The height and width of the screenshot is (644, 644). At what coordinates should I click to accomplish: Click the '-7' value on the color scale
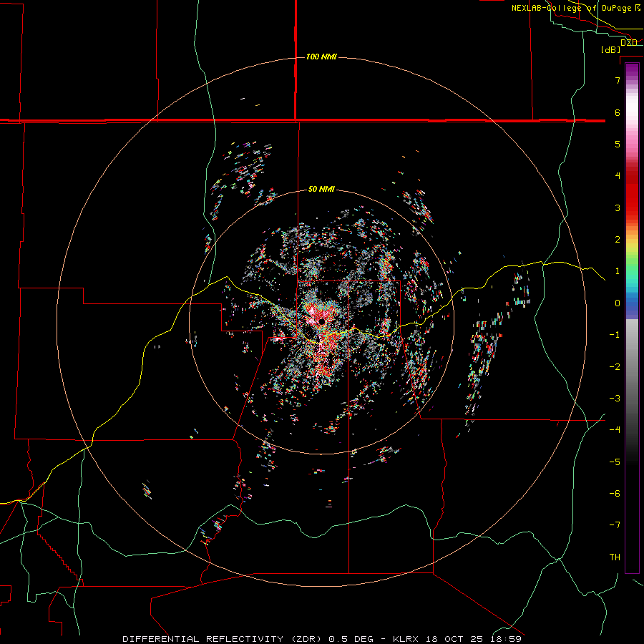pos(615,525)
